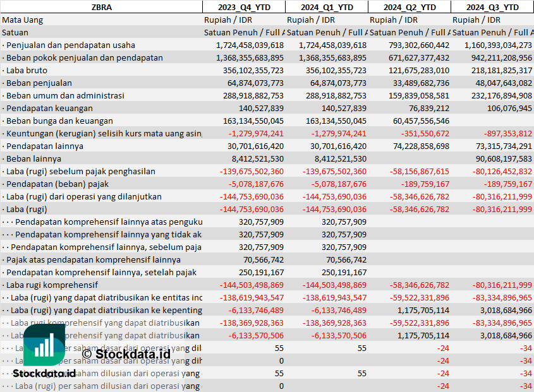Select selling expense cell 48,047,643,082
The height and width of the screenshot is (392, 534).
pyautogui.click(x=504, y=83)
